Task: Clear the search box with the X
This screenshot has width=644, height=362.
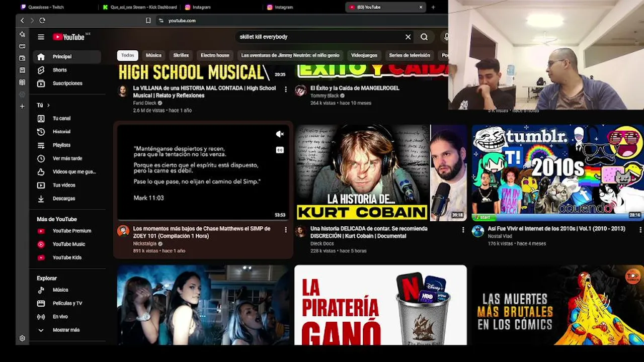Action: point(408,37)
